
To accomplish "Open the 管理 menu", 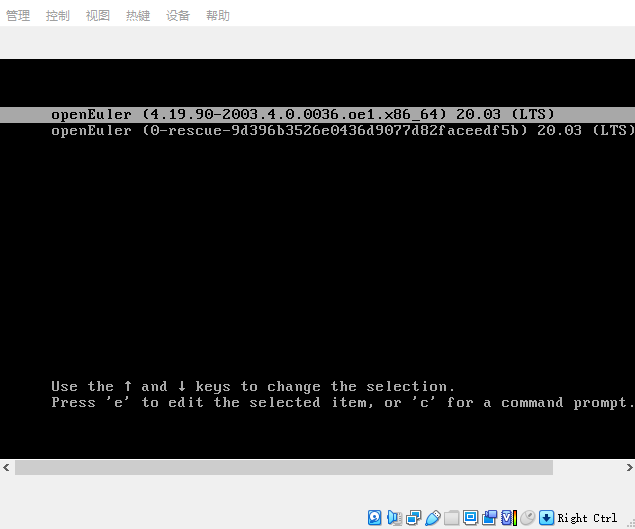I will pos(18,16).
